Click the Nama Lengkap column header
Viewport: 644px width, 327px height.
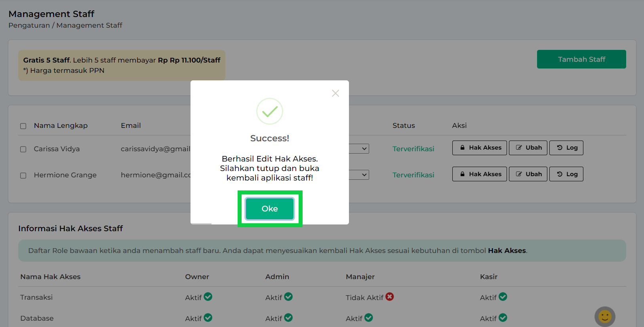tap(61, 125)
